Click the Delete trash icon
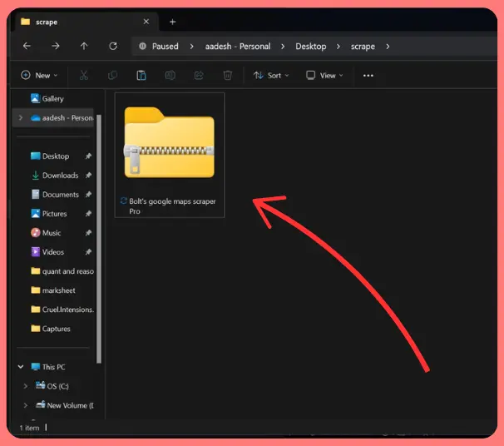The image size is (504, 446). click(x=228, y=75)
